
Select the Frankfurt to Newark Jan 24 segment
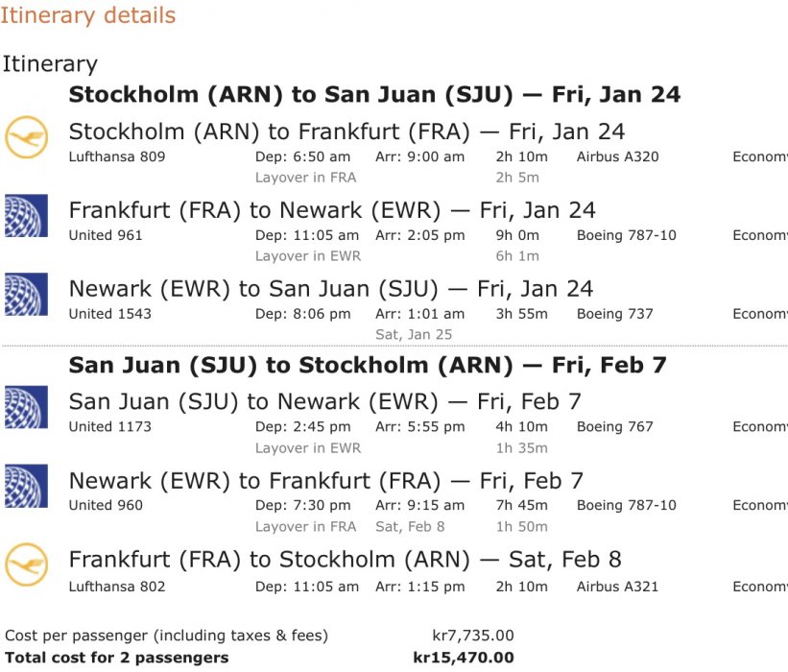click(x=332, y=210)
